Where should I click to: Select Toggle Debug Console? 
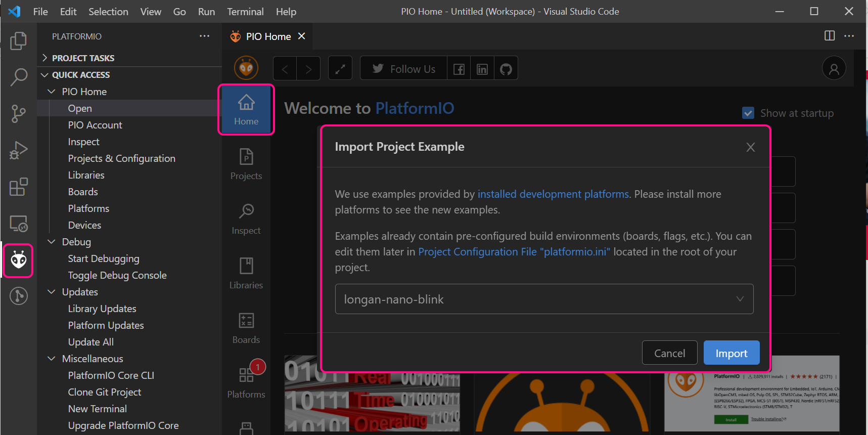[129, 275]
